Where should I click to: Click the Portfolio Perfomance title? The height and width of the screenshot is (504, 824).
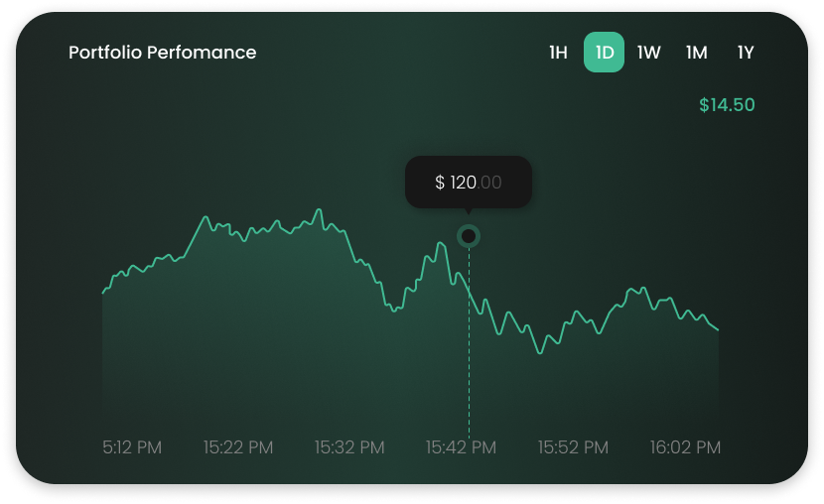pos(163,53)
